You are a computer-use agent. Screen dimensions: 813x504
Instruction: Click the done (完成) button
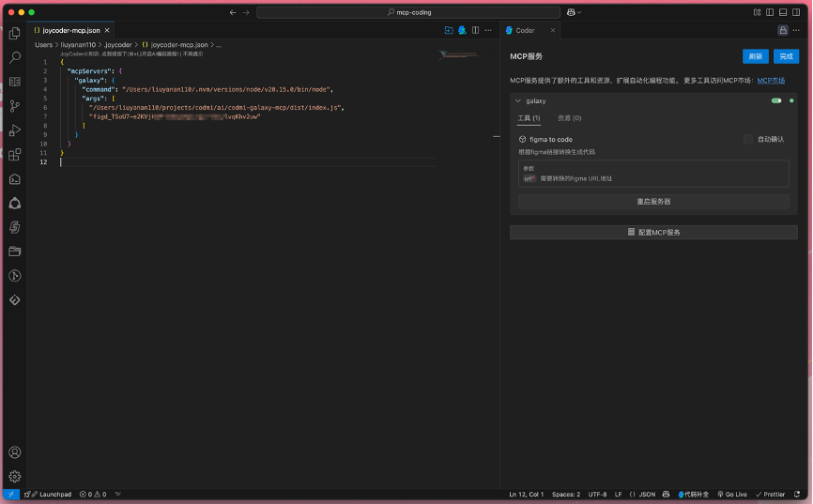786,56
